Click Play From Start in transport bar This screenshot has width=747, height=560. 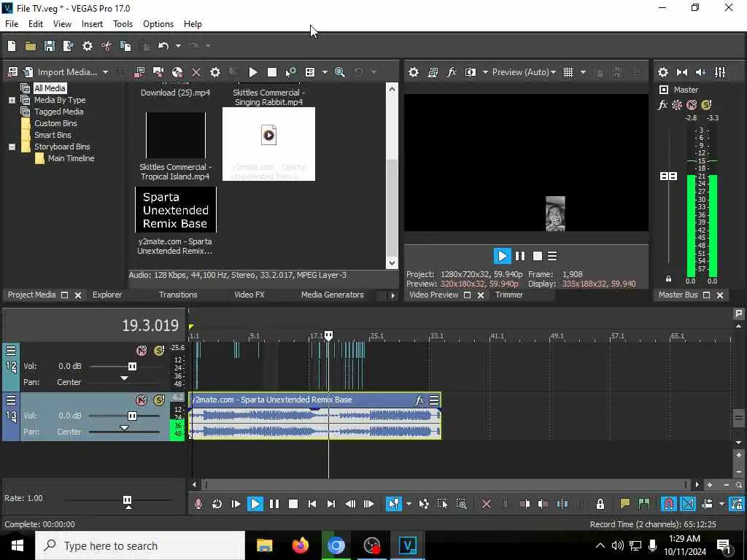click(236, 504)
